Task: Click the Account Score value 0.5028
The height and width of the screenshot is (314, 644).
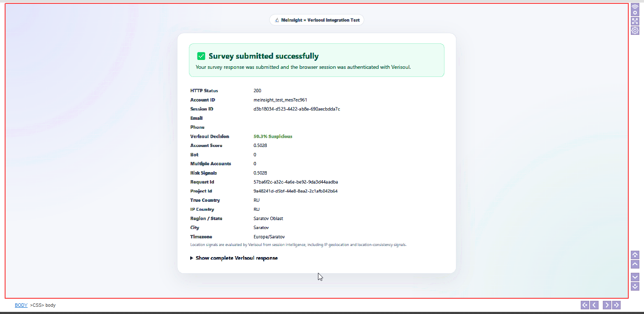Action: click(x=260, y=145)
